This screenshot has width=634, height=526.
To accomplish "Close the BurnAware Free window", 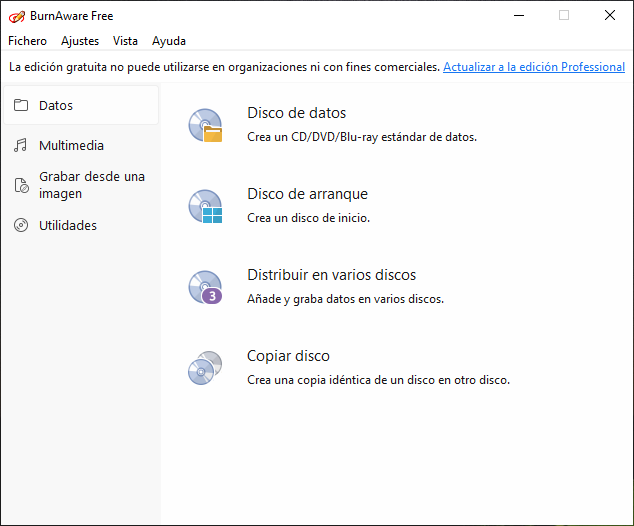I will tap(610, 15).
